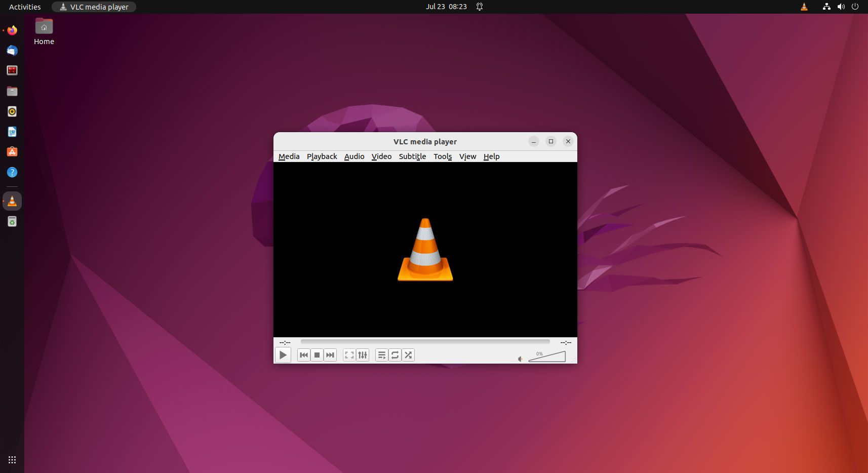Open the system volume indicator
Screen dimensions: 868x473
tap(841, 7)
